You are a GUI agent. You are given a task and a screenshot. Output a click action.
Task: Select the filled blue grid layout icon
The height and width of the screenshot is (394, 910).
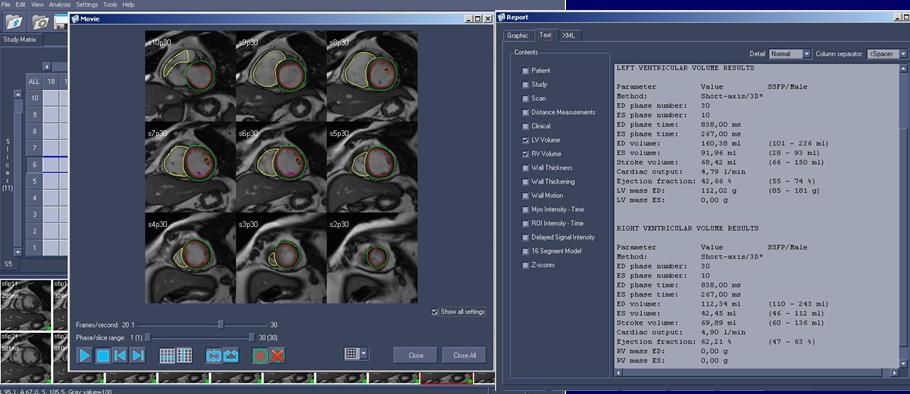(x=167, y=355)
